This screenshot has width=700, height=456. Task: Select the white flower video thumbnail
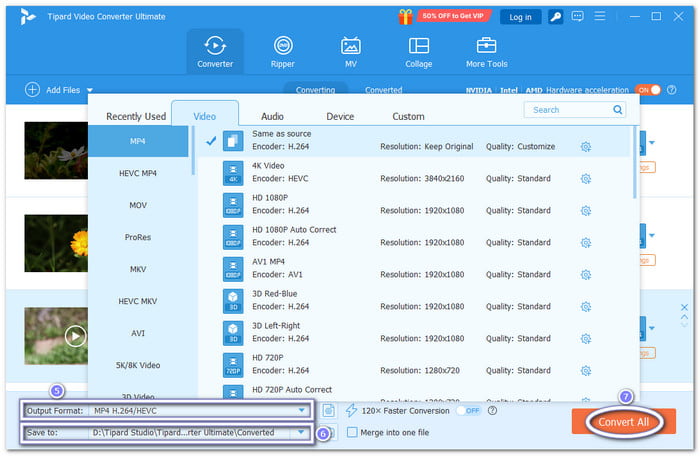pos(56,151)
